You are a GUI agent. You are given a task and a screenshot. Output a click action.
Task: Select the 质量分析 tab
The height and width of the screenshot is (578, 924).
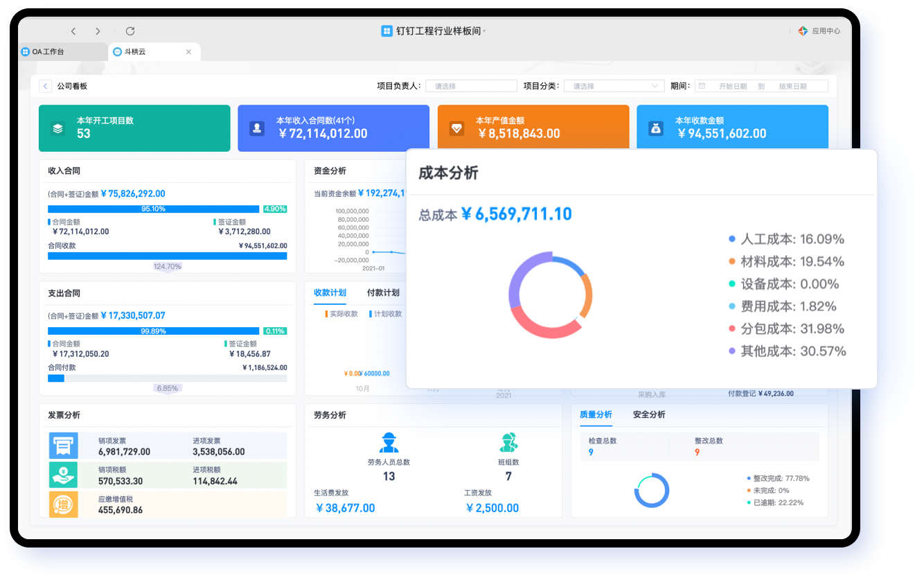point(596,414)
